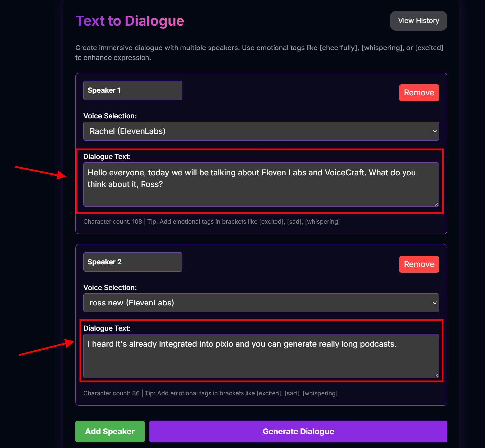The width and height of the screenshot is (485, 448).
Task: Select the Speaker 2 name field
Action: (133, 262)
